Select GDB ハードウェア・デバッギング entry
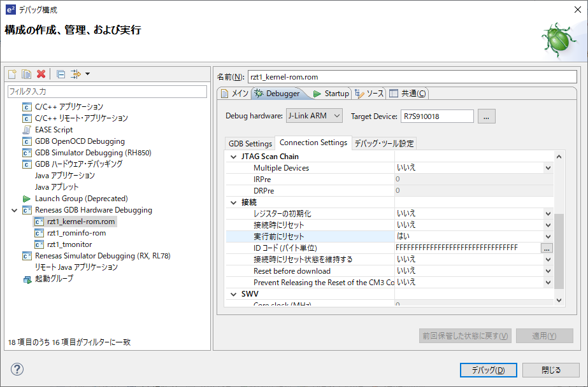This screenshot has width=588, height=387. tap(79, 164)
